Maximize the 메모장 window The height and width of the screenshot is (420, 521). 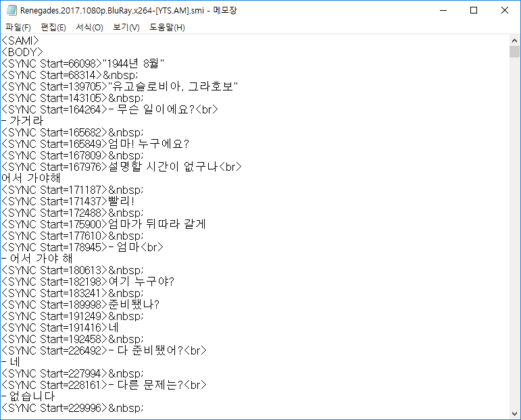coord(474,10)
